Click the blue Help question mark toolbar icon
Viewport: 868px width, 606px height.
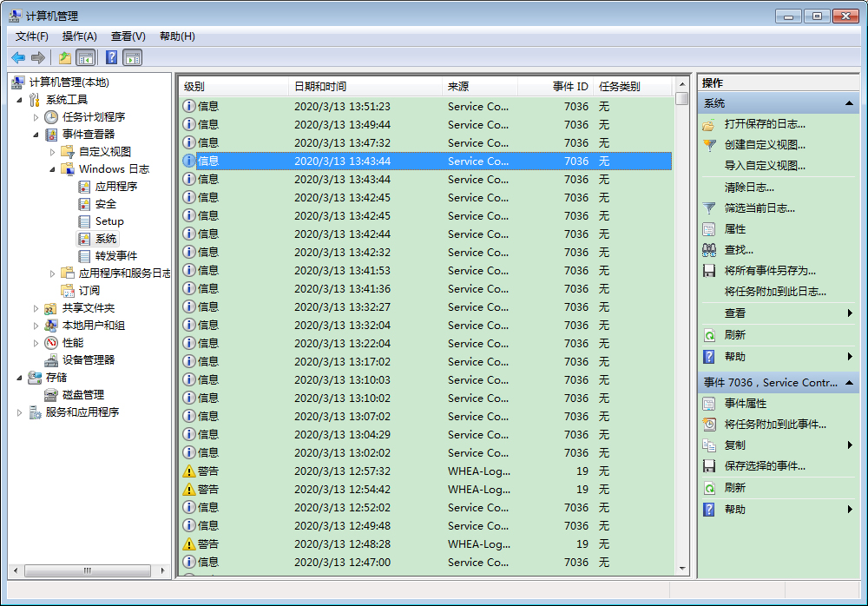pos(109,57)
